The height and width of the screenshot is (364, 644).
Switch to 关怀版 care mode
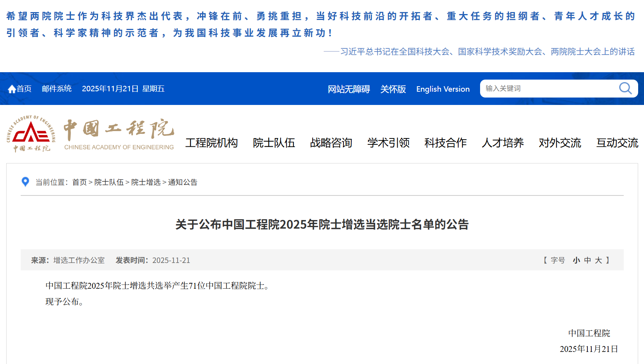393,89
